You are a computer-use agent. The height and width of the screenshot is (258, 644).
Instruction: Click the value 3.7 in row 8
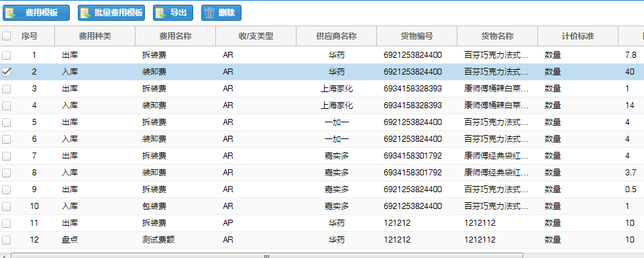631,173
